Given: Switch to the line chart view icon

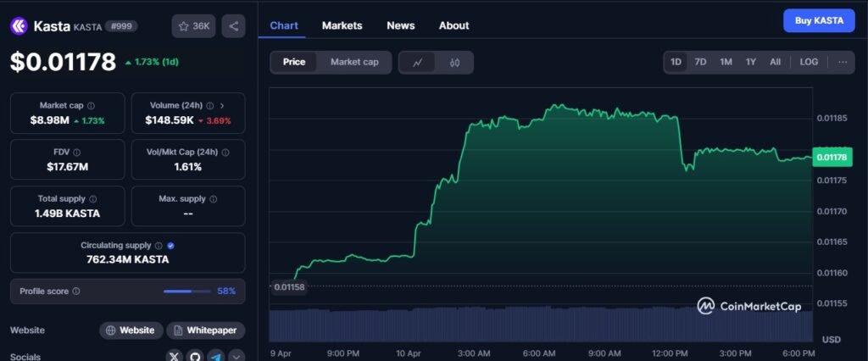Looking at the screenshot, I should [417, 63].
